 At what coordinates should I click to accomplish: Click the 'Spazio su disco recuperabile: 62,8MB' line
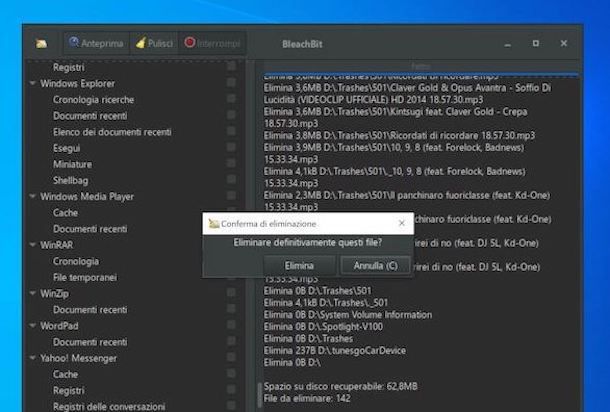pos(340,386)
